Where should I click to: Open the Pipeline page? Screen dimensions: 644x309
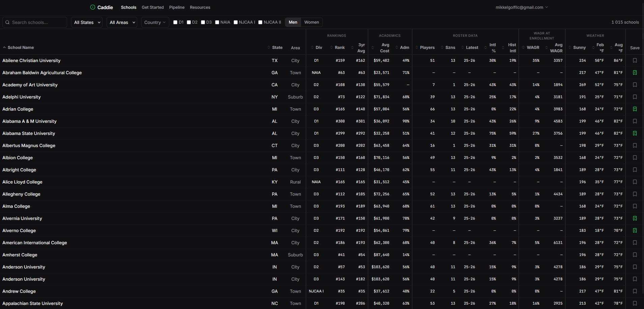177,7
